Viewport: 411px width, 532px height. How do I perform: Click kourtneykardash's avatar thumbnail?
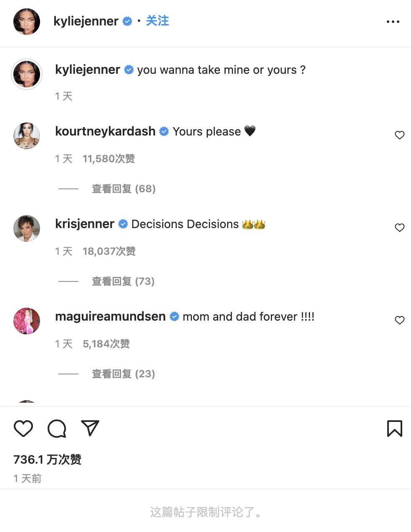[x=27, y=136]
